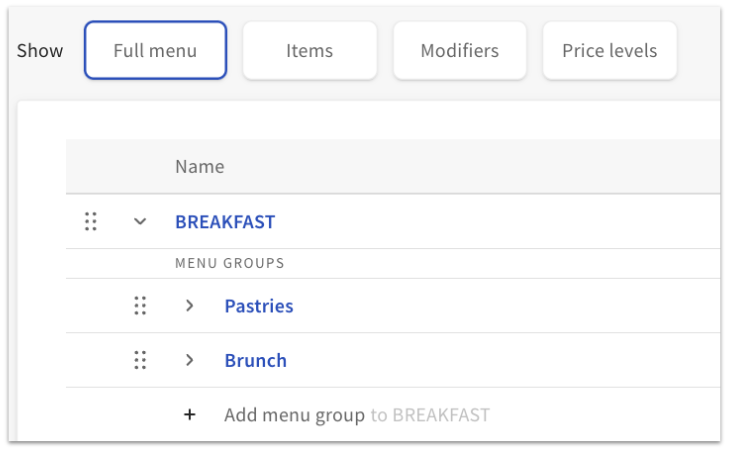Collapse the BREAKFAST menu chevron

pos(140,222)
